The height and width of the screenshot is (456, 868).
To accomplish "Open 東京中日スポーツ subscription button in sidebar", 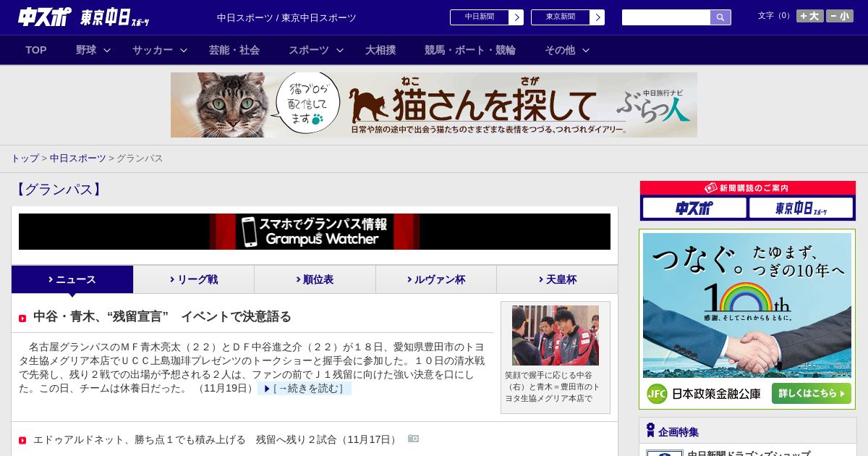I will click(801, 208).
